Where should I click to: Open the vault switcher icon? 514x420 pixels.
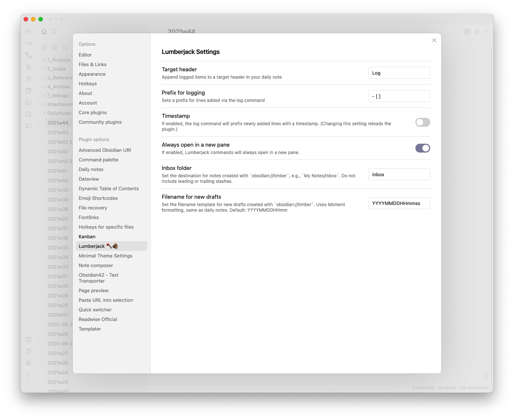[x=28, y=339]
